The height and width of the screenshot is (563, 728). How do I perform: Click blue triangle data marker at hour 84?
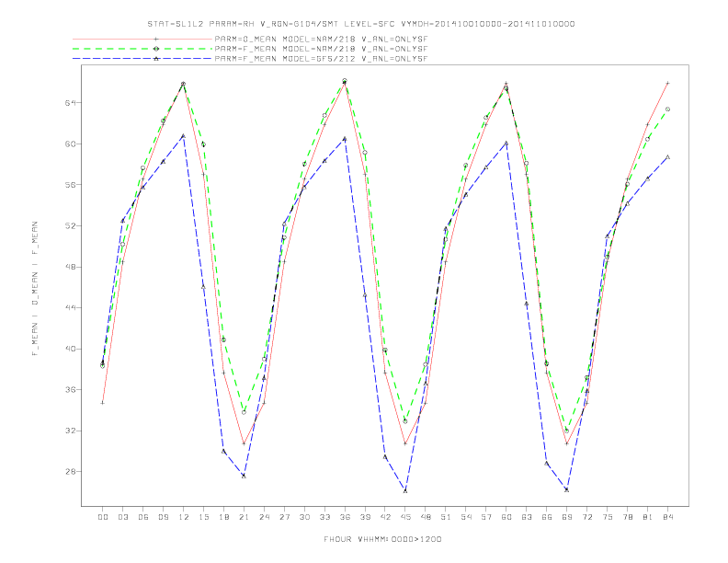click(667, 157)
